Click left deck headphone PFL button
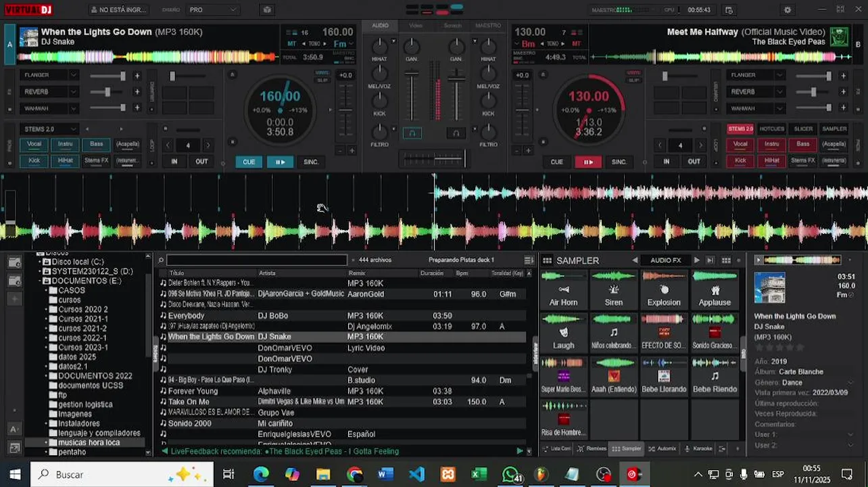This screenshot has height=487, width=868. point(412,133)
